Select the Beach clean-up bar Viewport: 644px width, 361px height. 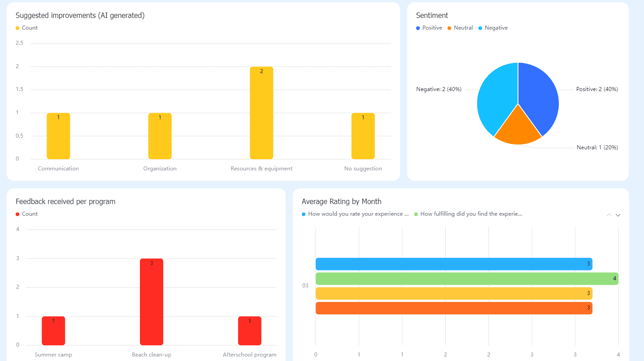pos(152,302)
